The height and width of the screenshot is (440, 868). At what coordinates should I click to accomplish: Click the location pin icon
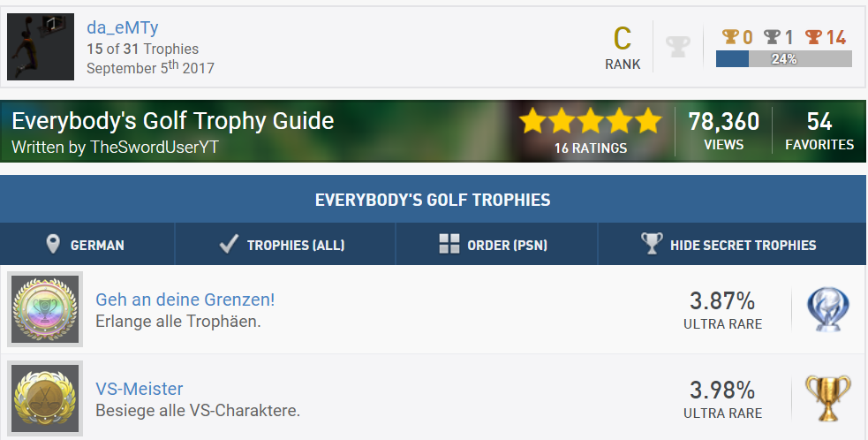tap(53, 245)
